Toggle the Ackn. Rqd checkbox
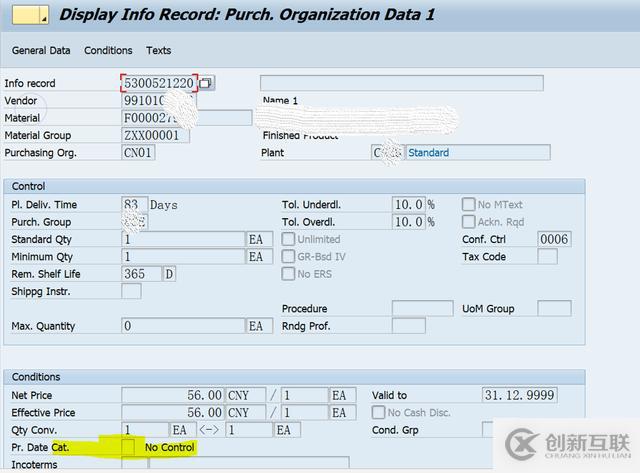 (468, 222)
